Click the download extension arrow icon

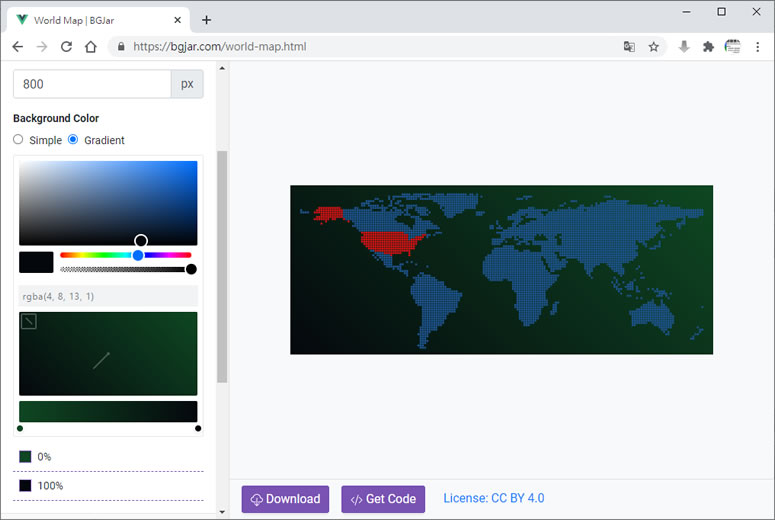point(684,47)
